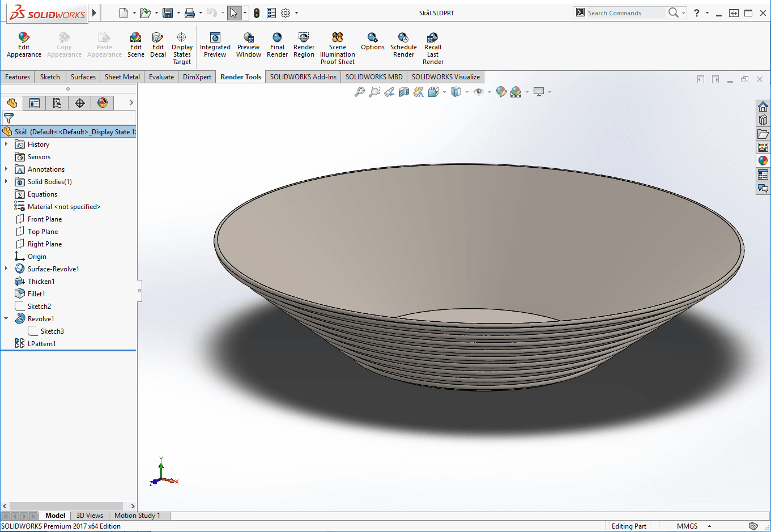This screenshot has height=532, width=771.
Task: Click the Edit Decal icon
Action: [158, 38]
